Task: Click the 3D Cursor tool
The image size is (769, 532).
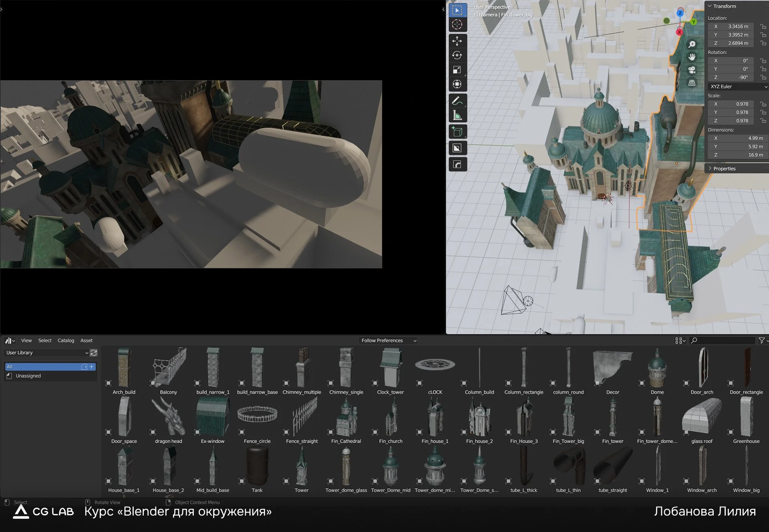Action: pyautogui.click(x=457, y=25)
